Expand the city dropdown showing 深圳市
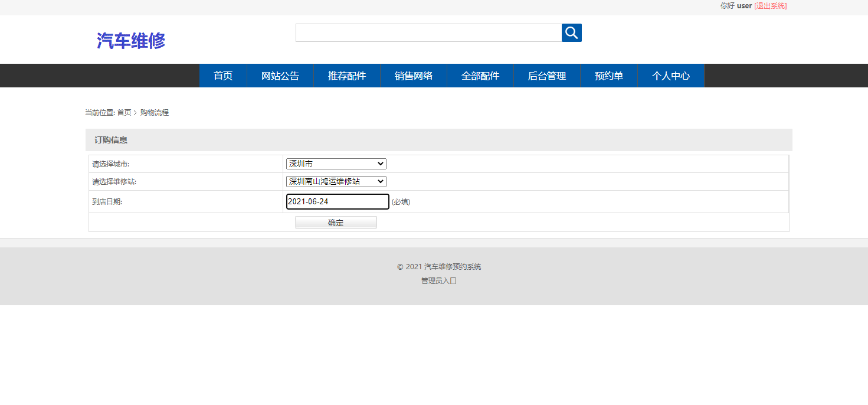 click(x=336, y=164)
